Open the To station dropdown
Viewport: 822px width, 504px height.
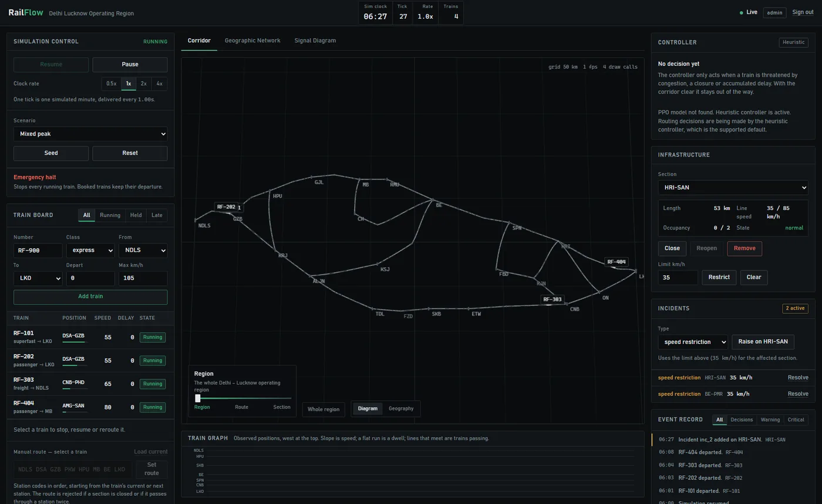[x=38, y=278]
